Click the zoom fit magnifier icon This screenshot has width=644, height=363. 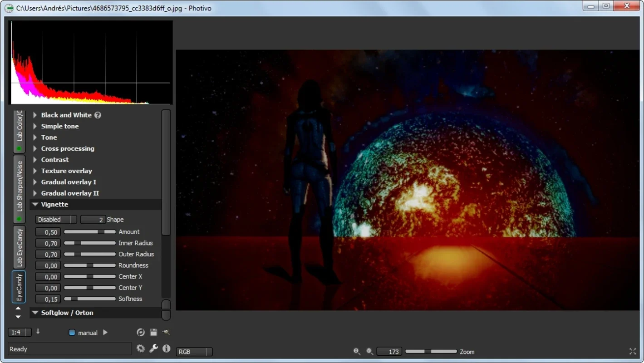pyautogui.click(x=357, y=352)
